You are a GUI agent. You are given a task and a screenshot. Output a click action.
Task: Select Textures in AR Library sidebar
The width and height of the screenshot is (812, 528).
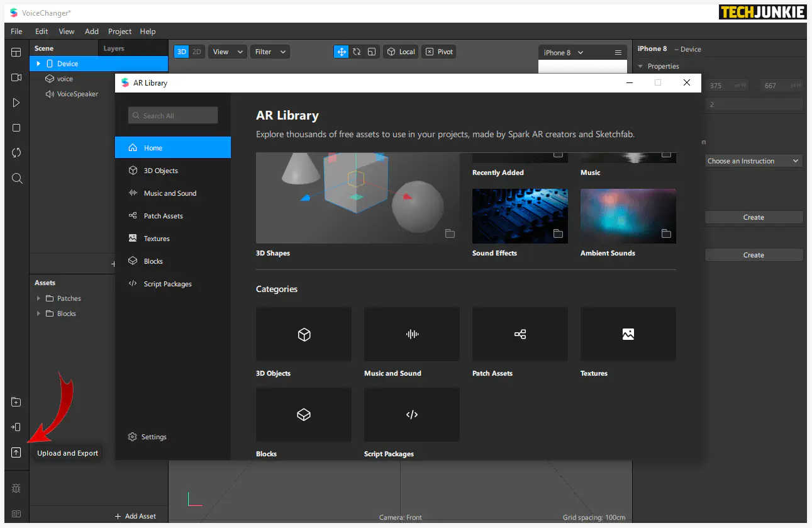173,239
